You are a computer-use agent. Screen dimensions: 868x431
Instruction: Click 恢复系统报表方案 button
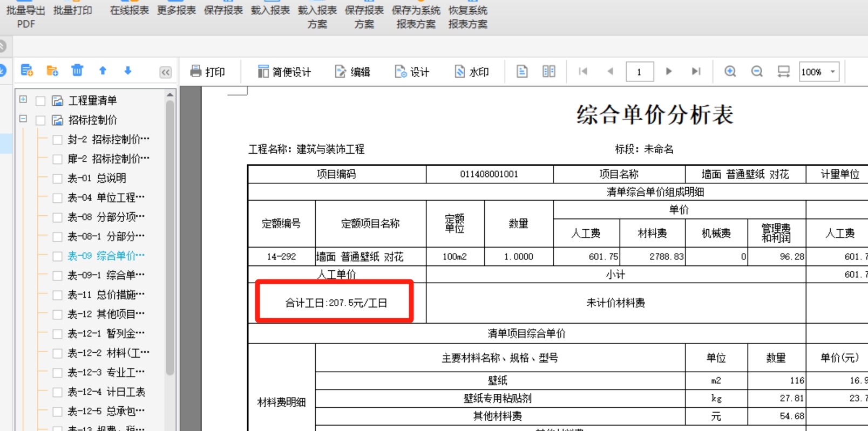click(x=468, y=16)
